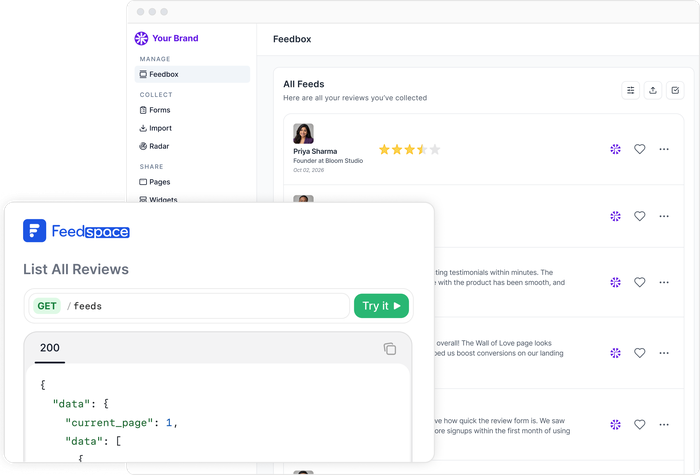Screen dimensions: 700x475
Task: Favorite Priya Sharma's review with the heart
Action: (x=640, y=150)
